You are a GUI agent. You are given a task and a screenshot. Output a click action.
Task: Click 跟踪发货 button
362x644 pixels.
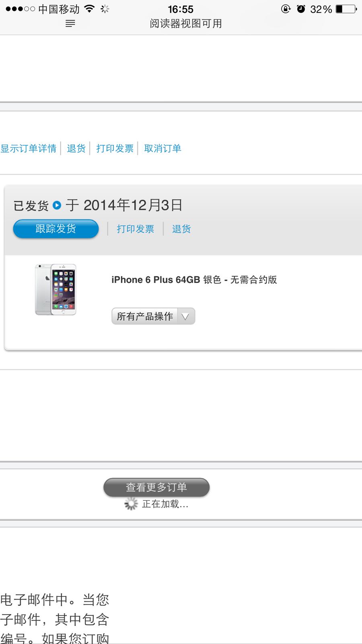tap(56, 229)
